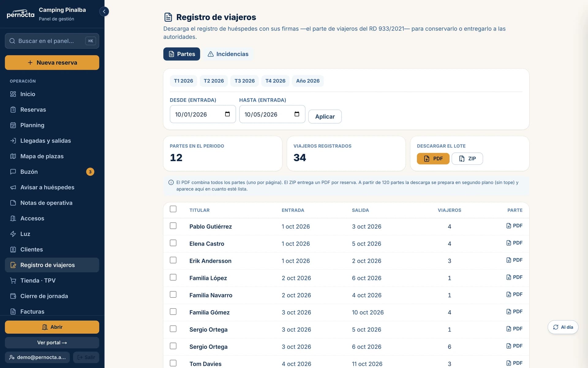Check the Sergio Ortega 5 oct departure checkbox
Image resolution: width=588 pixels, height=368 pixels.
[173, 329]
